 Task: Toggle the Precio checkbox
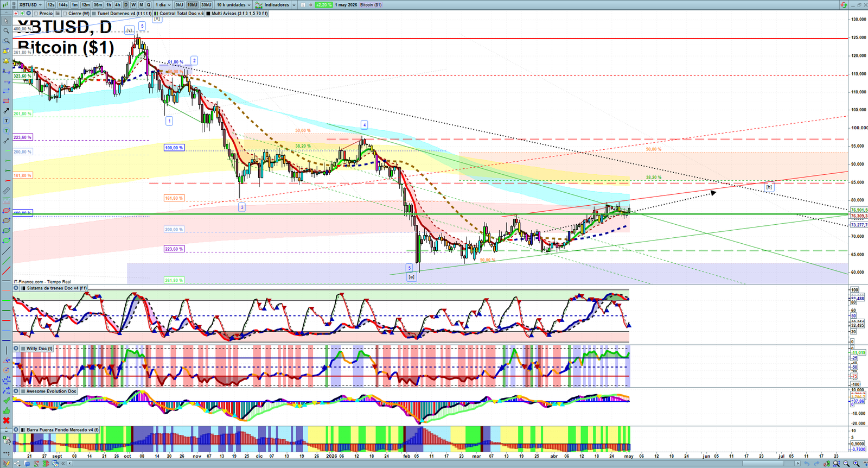click(x=36, y=13)
